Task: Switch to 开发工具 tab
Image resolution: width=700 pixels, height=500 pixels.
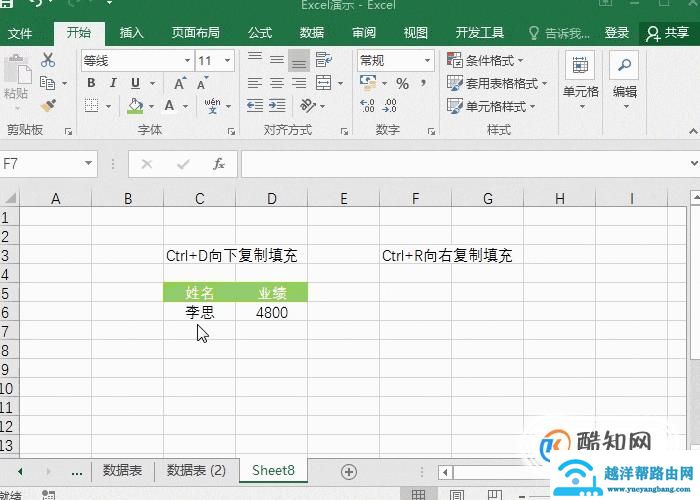Action: tap(479, 33)
